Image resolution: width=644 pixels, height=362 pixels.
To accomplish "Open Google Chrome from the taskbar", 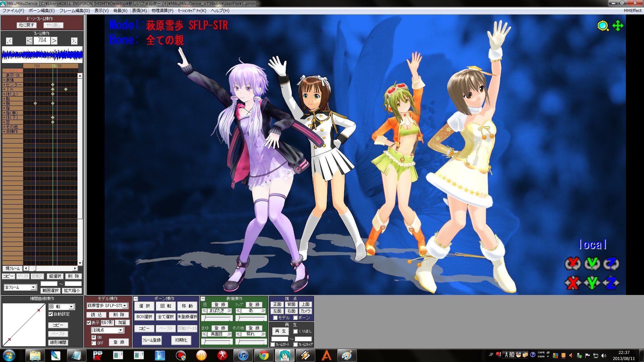I will tap(264, 355).
